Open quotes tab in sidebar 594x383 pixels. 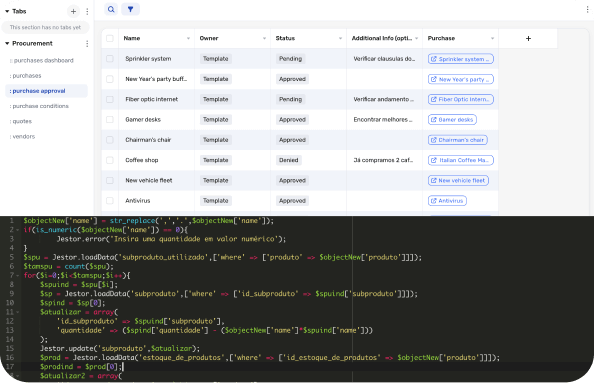21,121
